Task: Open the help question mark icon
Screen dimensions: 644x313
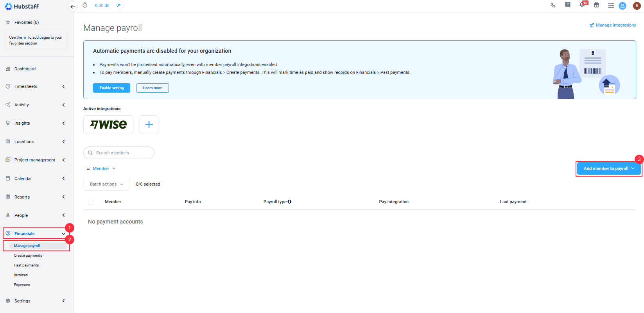Action: [568, 5]
